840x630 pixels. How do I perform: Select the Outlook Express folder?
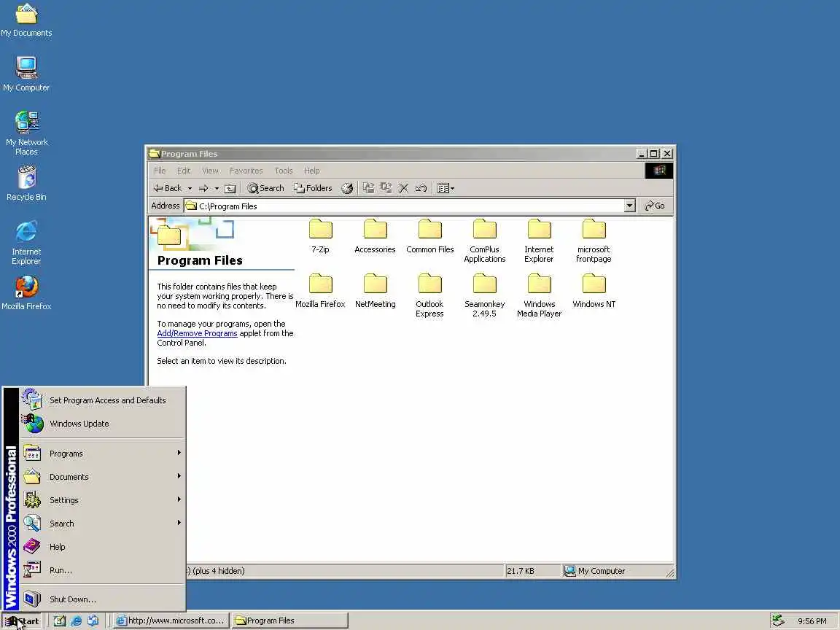[429, 296]
